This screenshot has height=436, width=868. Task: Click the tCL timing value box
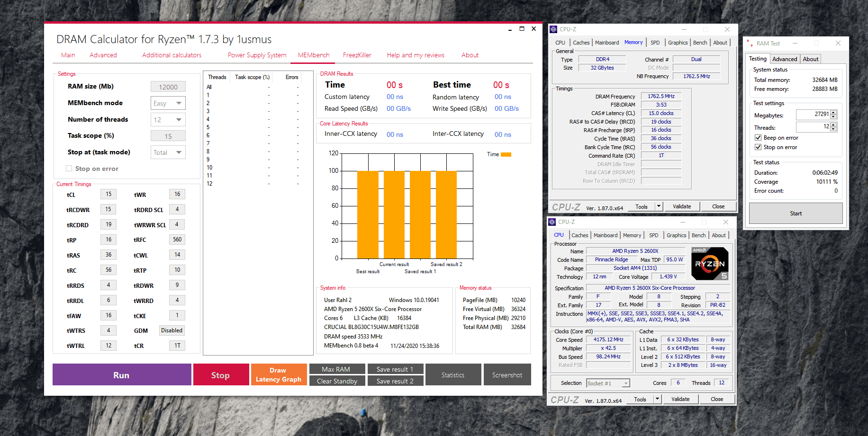[x=108, y=194]
